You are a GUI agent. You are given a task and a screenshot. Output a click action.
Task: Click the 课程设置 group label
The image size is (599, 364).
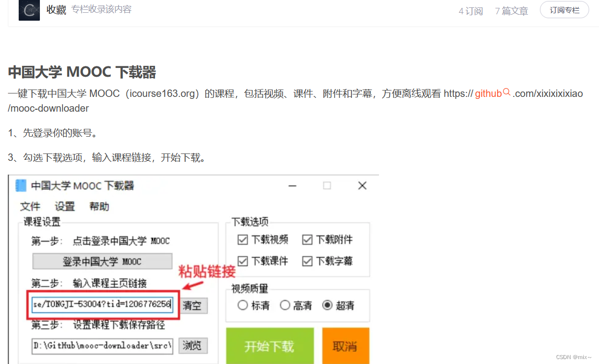coord(42,222)
